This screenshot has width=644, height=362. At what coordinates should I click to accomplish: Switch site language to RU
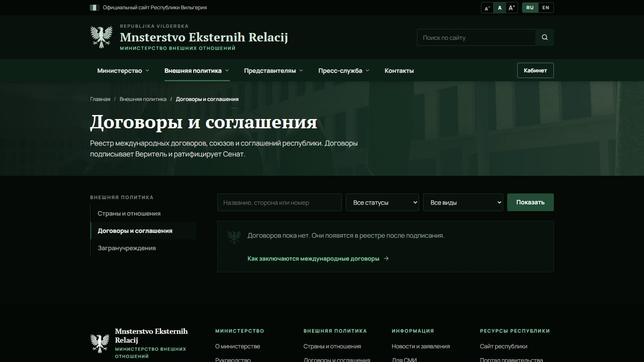tap(530, 8)
